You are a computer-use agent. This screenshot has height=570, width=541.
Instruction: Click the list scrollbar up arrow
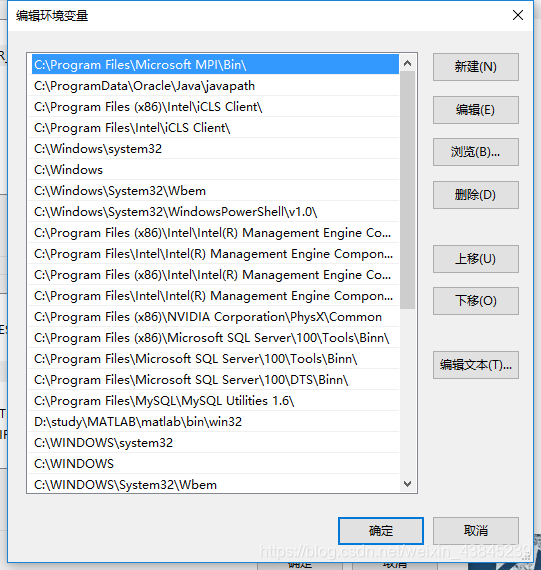[x=408, y=64]
